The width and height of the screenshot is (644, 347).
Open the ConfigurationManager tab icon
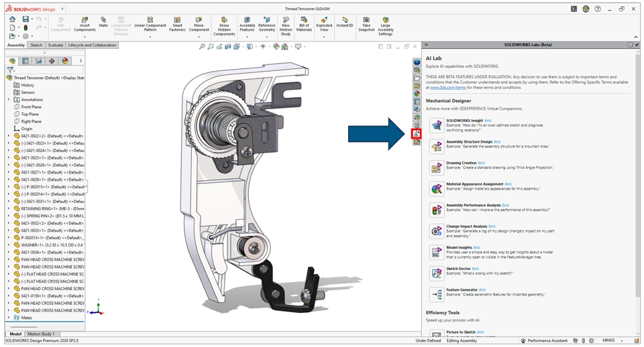point(39,61)
